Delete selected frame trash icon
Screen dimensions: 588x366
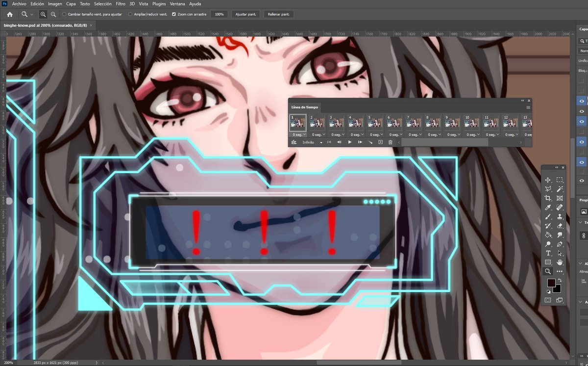point(391,142)
